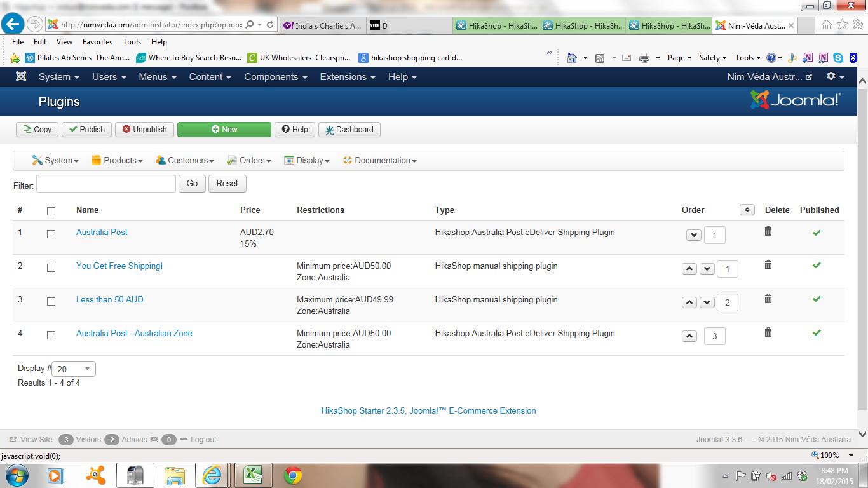
Task: Toggle published status of Australia Post - Australian Zone
Action: point(817,333)
